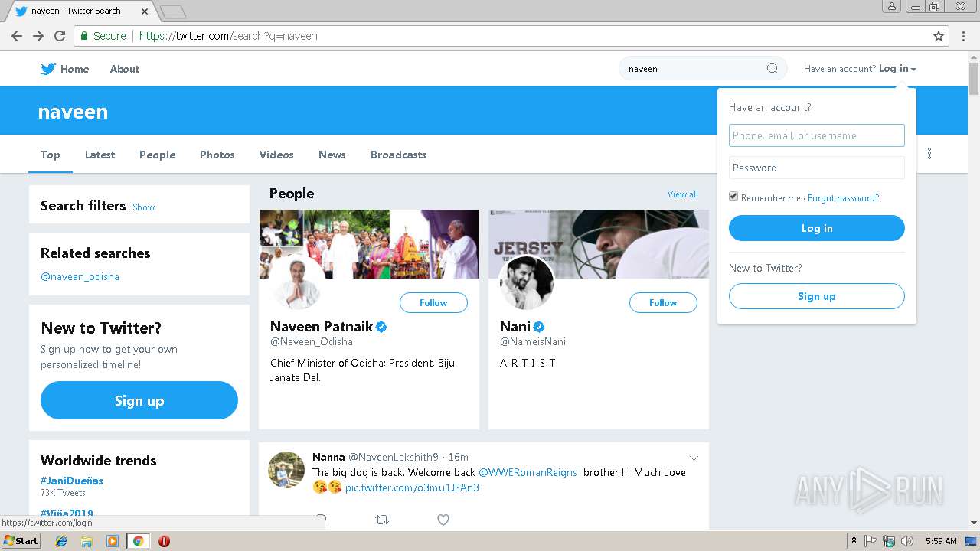Switch to the Latest tab

(100, 155)
